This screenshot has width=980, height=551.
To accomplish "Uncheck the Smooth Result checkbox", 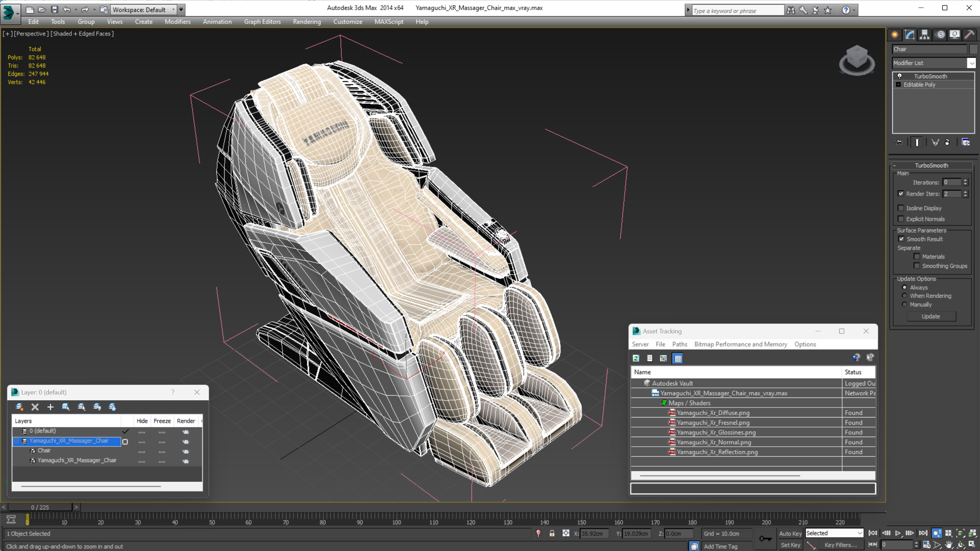I will click(x=901, y=239).
